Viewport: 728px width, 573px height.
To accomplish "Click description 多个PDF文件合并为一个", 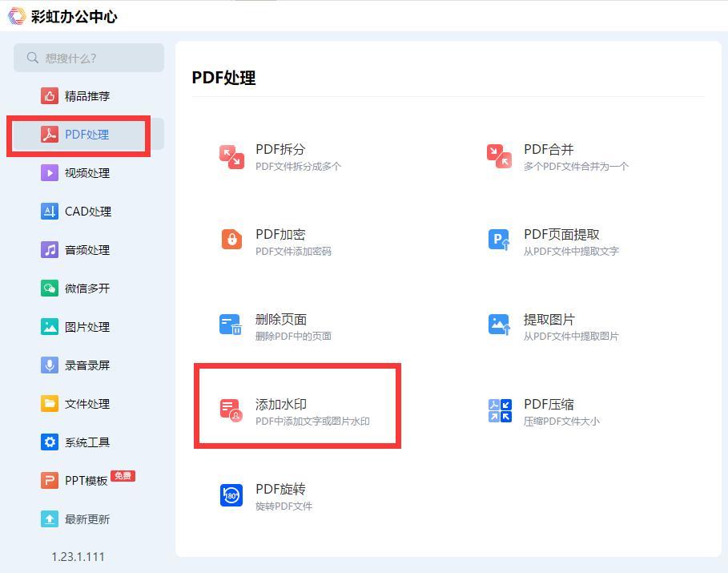I will [576, 167].
